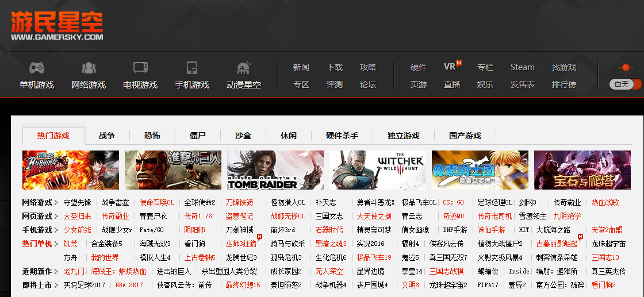Open the 专栏 nav link
The height and width of the screenshot is (297, 644).
point(485,67)
